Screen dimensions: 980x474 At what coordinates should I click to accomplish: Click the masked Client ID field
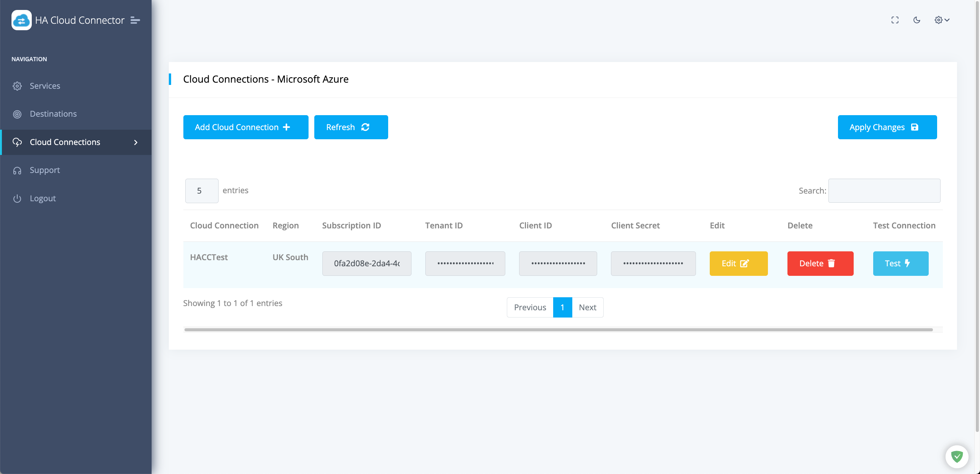pos(558,264)
